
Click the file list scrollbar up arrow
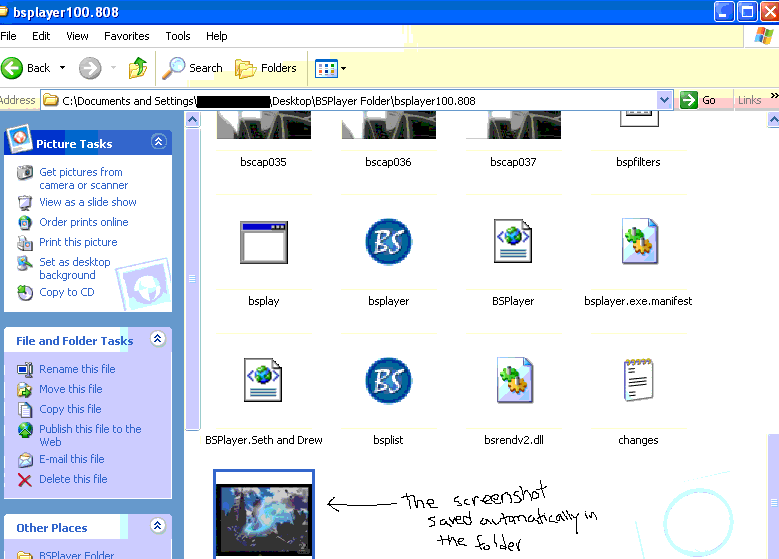point(773,120)
